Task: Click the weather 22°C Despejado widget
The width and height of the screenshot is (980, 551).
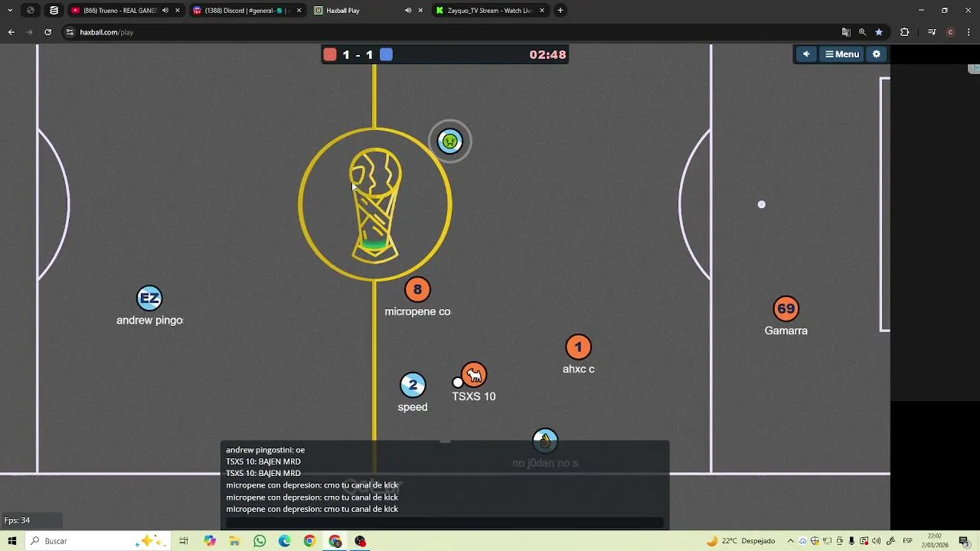Action: [740, 541]
